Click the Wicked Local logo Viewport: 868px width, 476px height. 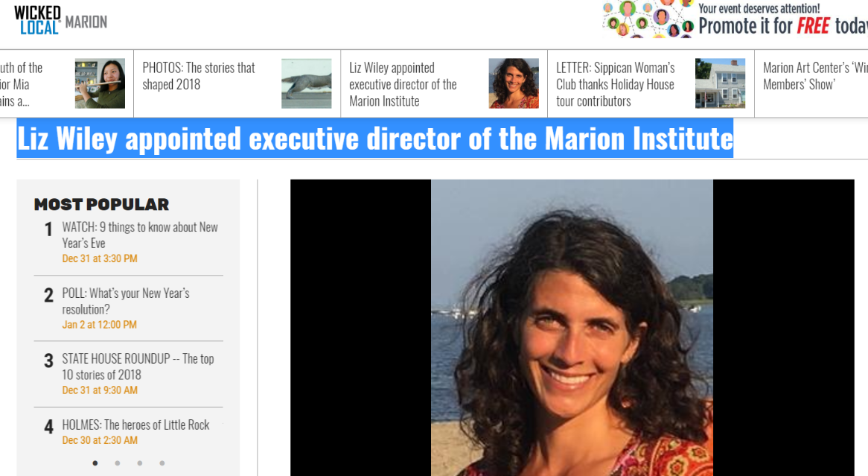[x=37, y=21]
